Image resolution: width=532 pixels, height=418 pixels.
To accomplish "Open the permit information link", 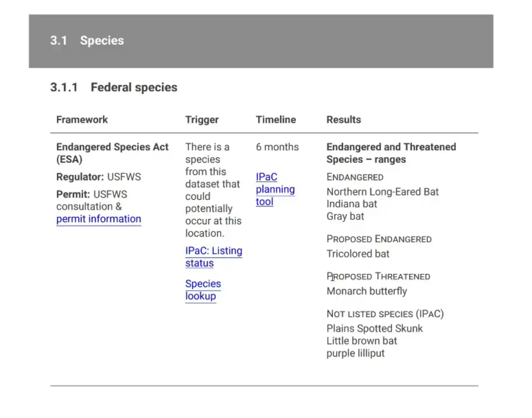I will [99, 219].
